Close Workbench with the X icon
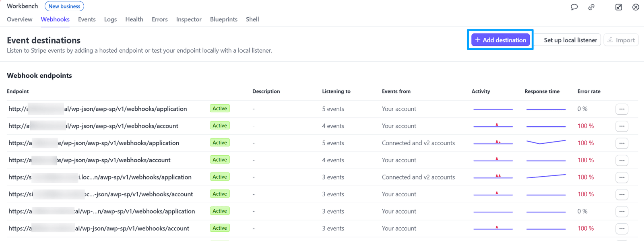The width and height of the screenshot is (644, 241). point(636,7)
